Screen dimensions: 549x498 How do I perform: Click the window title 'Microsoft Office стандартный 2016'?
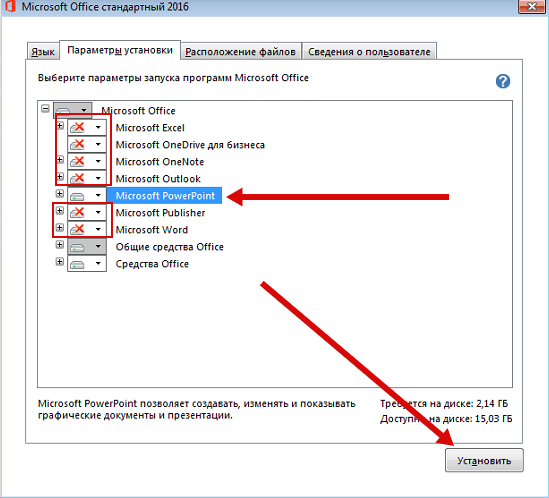point(105,7)
